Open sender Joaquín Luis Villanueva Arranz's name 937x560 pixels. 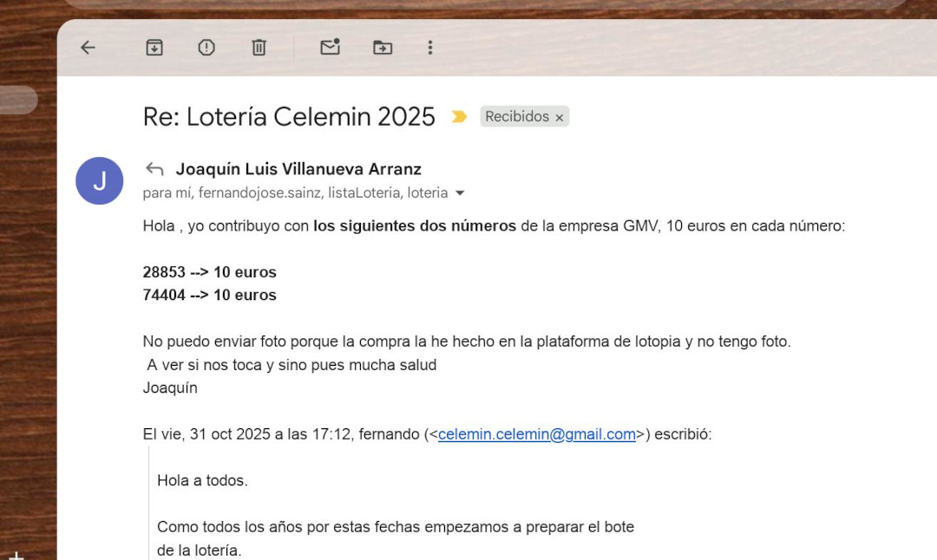(298, 169)
